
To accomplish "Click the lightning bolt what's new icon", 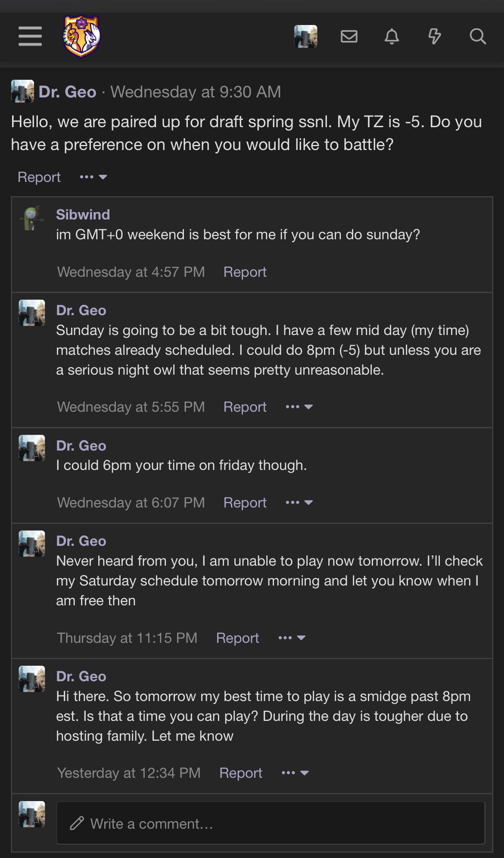I will click(x=435, y=36).
